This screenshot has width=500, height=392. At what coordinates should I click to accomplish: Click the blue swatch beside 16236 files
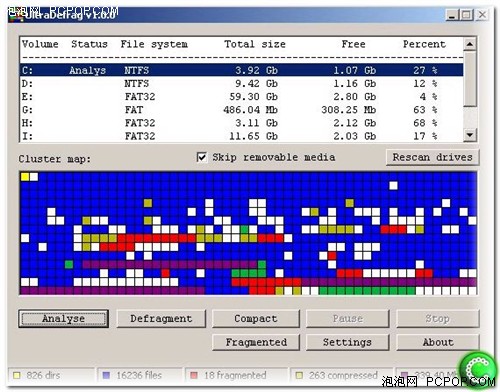pos(106,376)
